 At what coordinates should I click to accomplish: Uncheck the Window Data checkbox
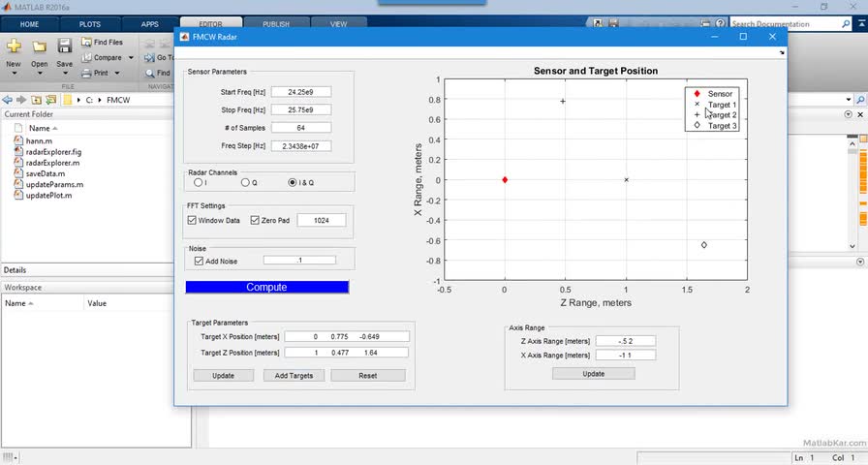click(x=192, y=220)
